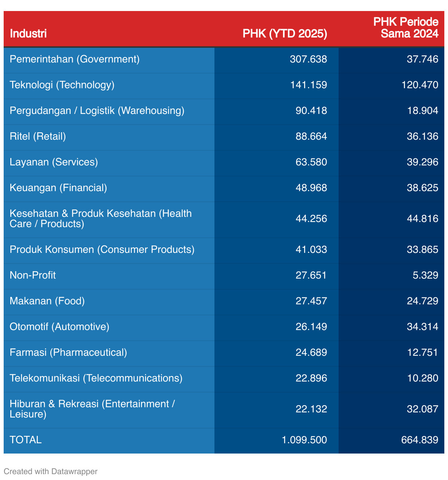Click the Industri column header
The height and width of the screenshot is (480, 448).
click(28, 33)
